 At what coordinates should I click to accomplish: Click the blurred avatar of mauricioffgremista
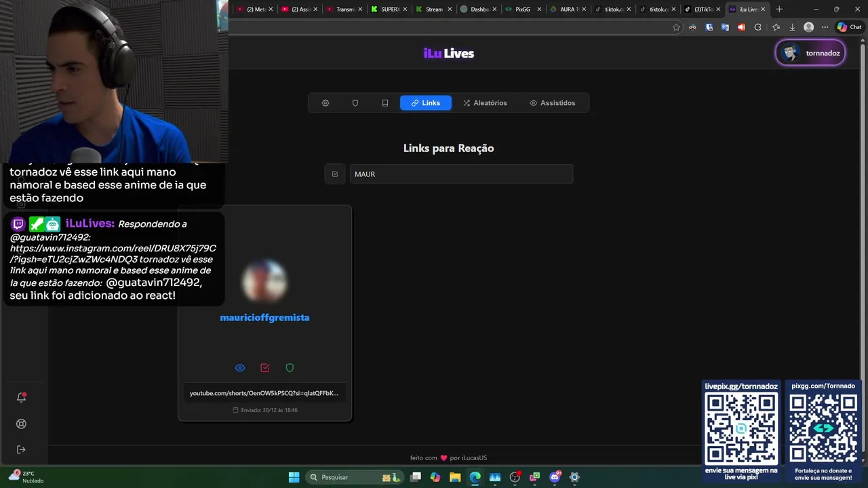[264, 281]
